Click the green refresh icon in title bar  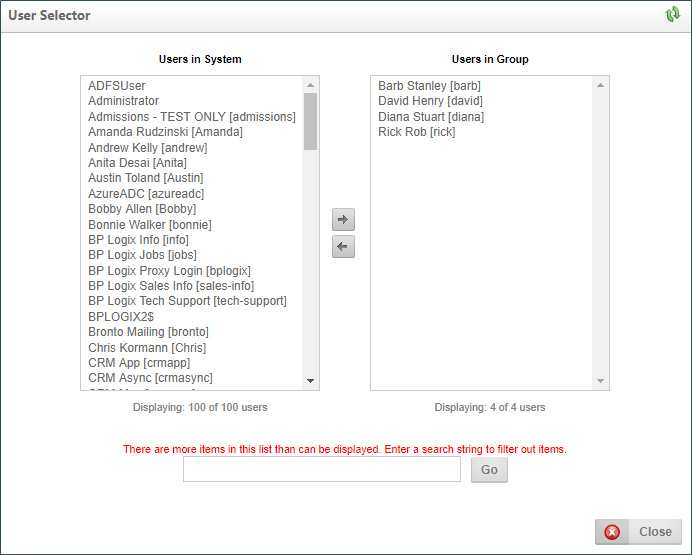672,15
